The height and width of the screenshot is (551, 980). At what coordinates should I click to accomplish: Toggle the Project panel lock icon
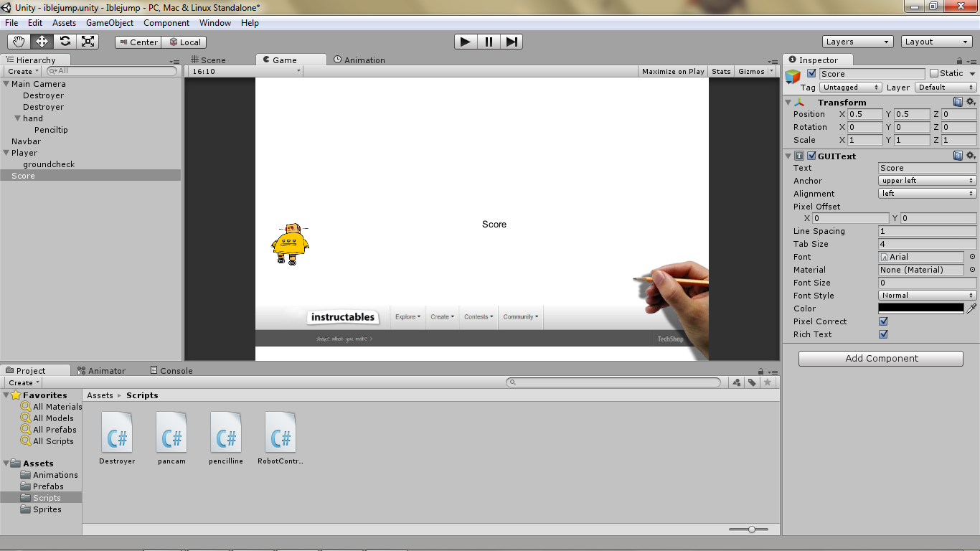760,371
